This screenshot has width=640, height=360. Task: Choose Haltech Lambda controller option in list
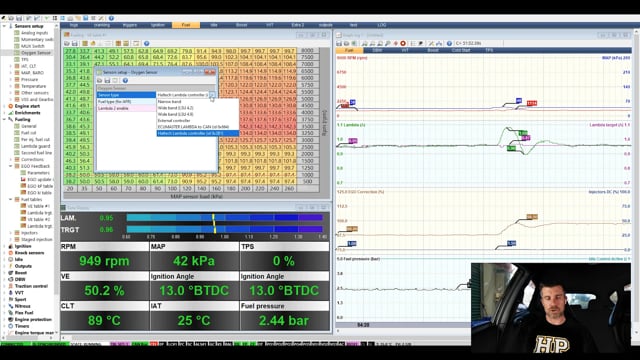coord(198,133)
